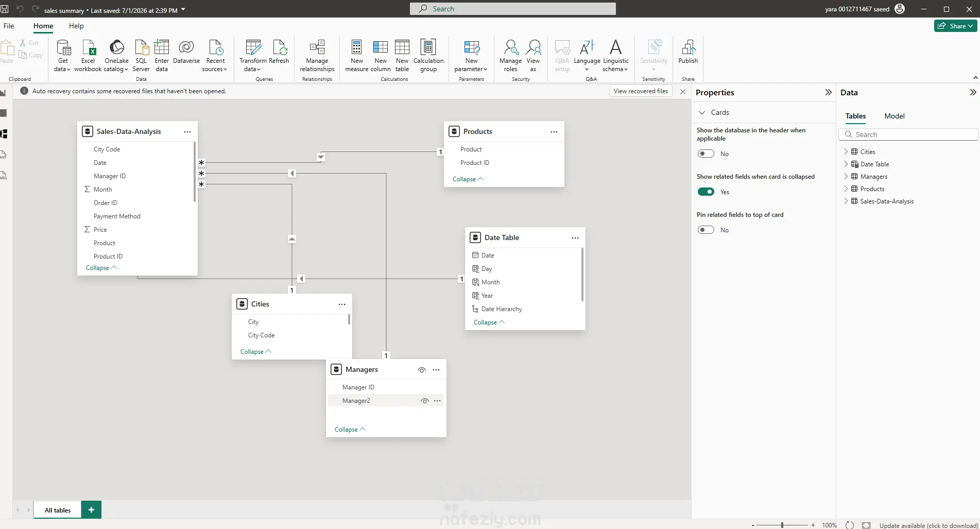The width and height of the screenshot is (980, 529).
Task: Open the file title dropdown arrow
Action: (x=183, y=10)
